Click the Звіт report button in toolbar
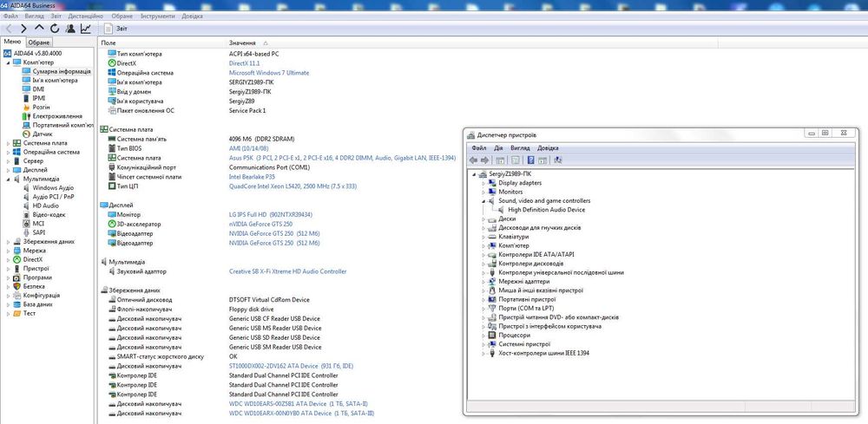Screen dimensions: 868x424 click(x=115, y=29)
